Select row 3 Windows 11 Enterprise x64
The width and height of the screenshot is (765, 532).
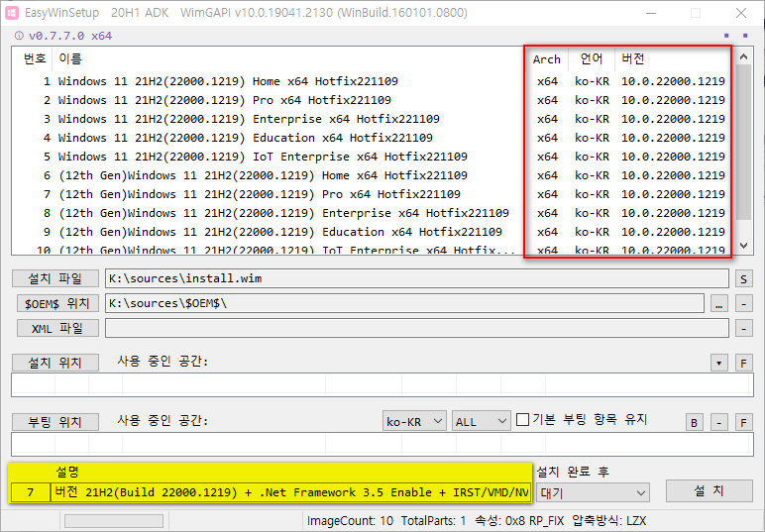tap(374, 119)
